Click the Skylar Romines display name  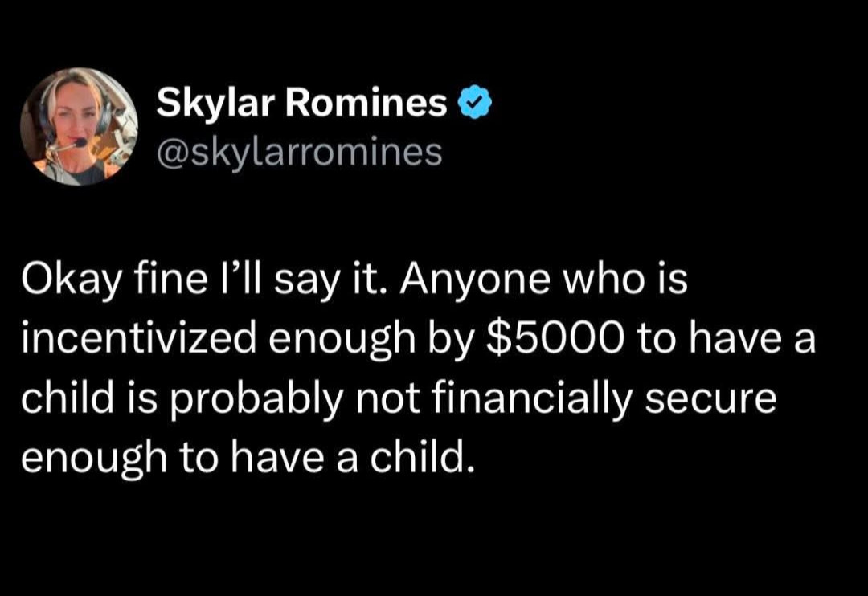coord(301,103)
